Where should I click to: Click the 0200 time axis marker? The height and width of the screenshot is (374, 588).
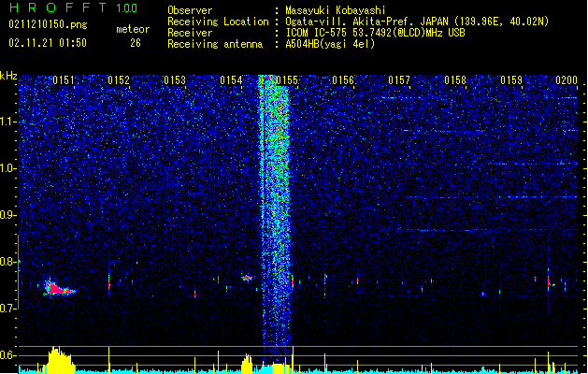(x=566, y=80)
